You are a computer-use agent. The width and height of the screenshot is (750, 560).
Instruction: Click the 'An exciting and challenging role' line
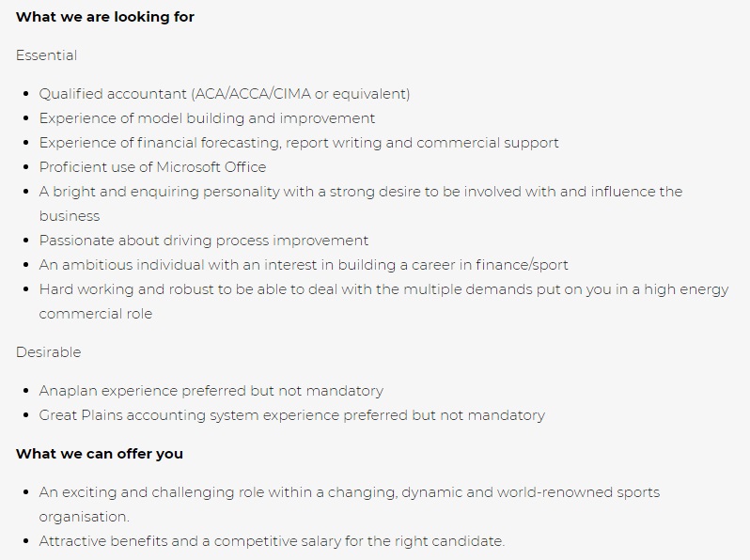pyautogui.click(x=350, y=492)
